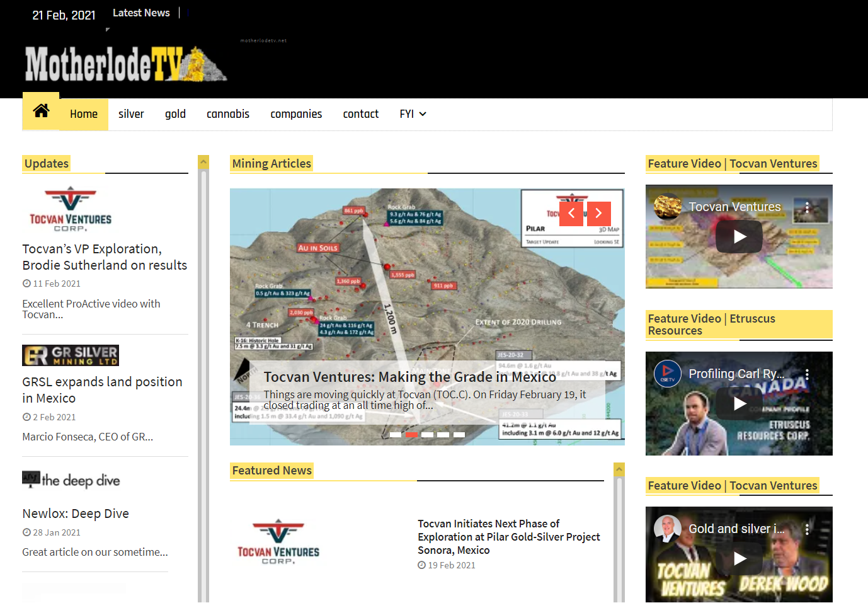Select first slider pagination dot
The height and width of the screenshot is (603, 868).
(396, 435)
